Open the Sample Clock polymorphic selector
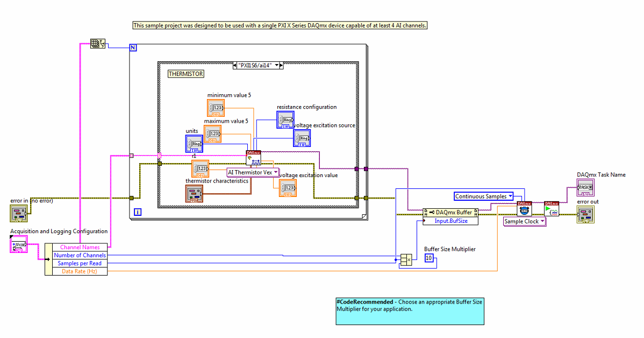Screen dimensions: 644x338 [525, 222]
